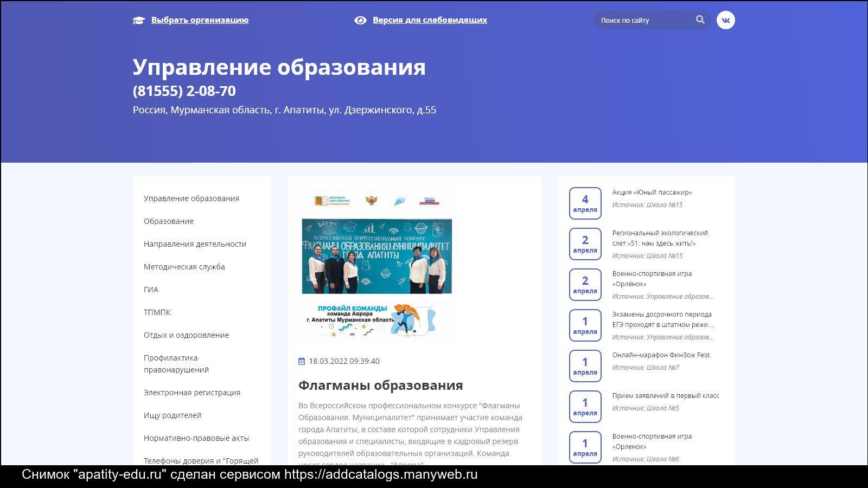Click the search magnifier icon
Screen dimensions: 868x488
click(x=700, y=20)
